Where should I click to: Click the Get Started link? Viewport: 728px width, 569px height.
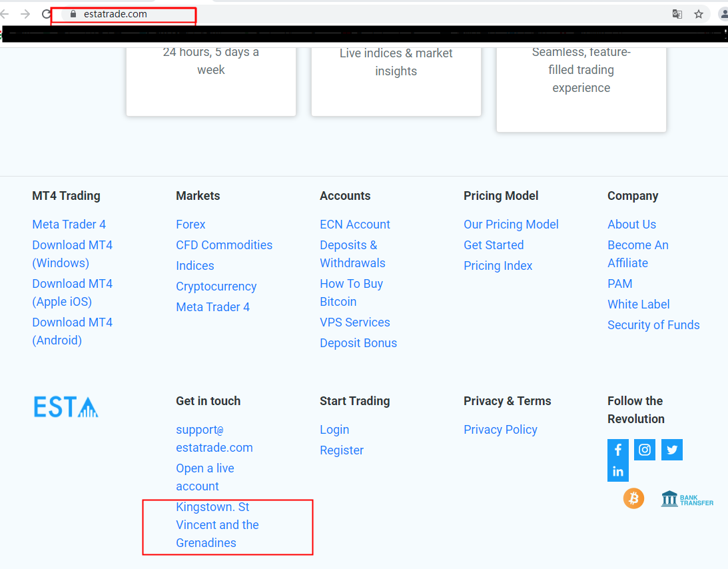(x=494, y=245)
